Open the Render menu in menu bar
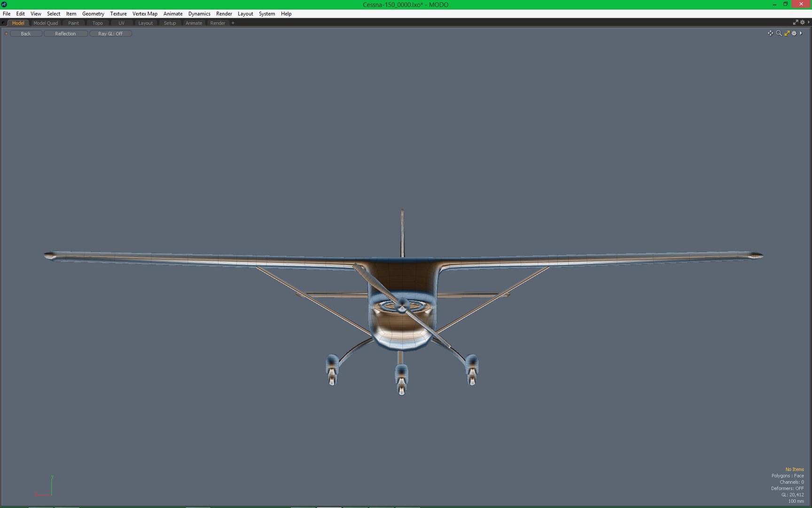The width and height of the screenshot is (812, 508). 224,14
